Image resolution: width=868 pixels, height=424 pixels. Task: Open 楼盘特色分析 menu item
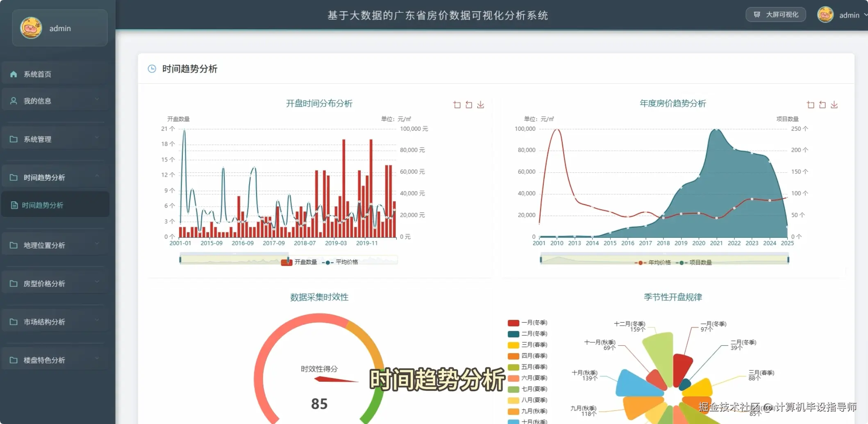[55, 360]
